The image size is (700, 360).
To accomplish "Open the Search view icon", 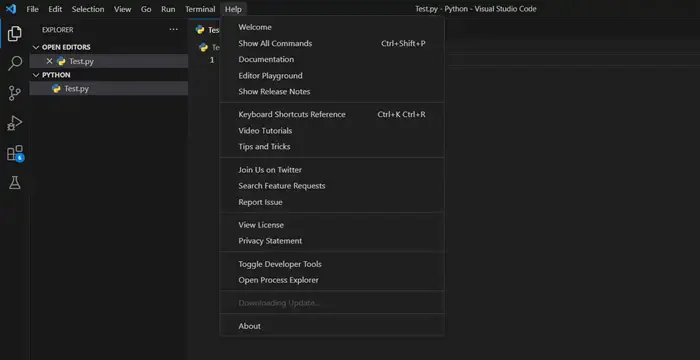I will (14, 63).
